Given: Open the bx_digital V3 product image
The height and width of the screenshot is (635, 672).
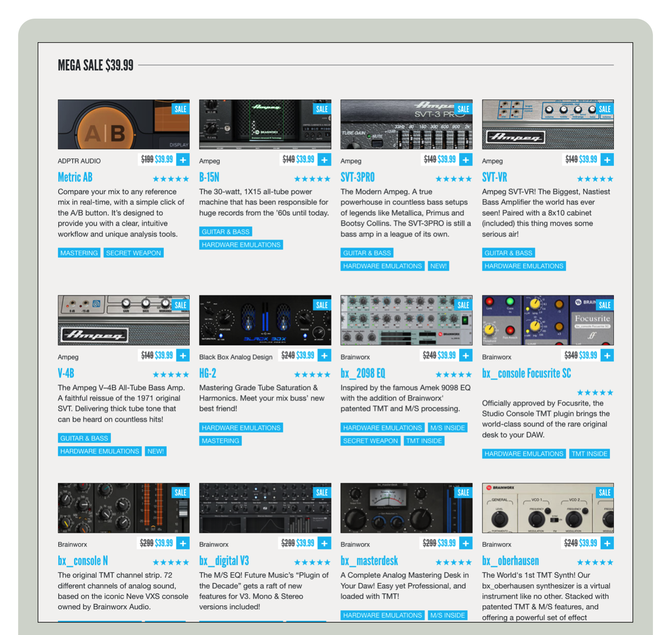Looking at the screenshot, I should pos(265,508).
